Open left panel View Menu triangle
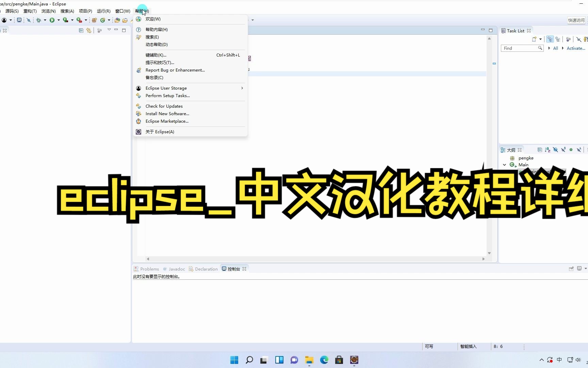Viewport: 588px width, 368px height. [x=109, y=30]
